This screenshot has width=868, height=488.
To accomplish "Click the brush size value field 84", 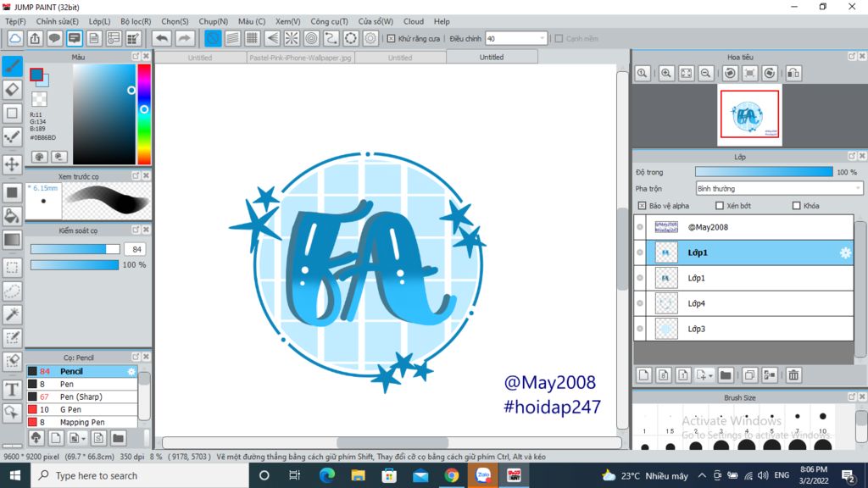I will click(x=136, y=249).
